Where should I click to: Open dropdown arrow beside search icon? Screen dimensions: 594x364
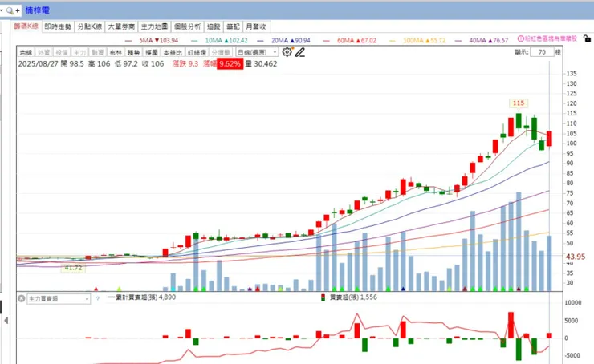2,10
